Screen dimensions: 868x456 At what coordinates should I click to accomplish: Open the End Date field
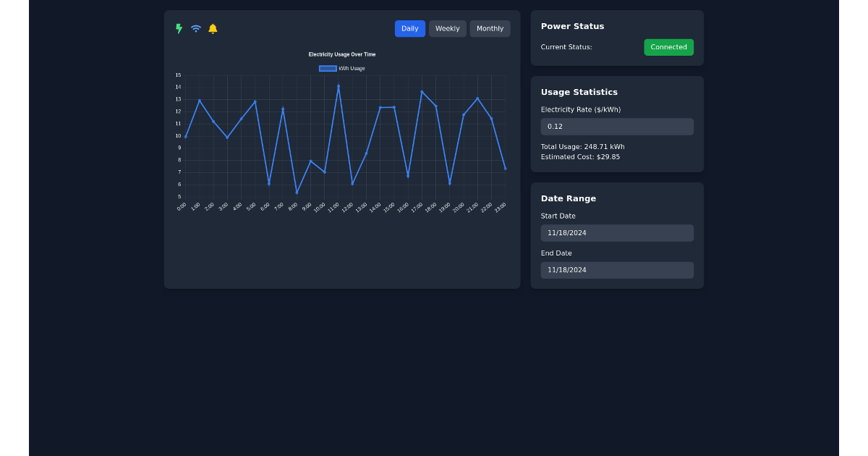pos(617,269)
